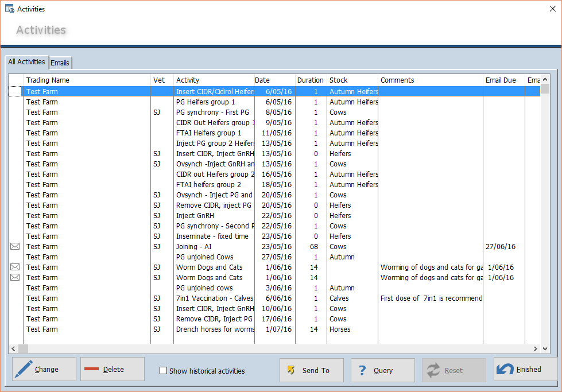
Task: Click envelope icon on Joining - AI row
Action: [15, 246]
